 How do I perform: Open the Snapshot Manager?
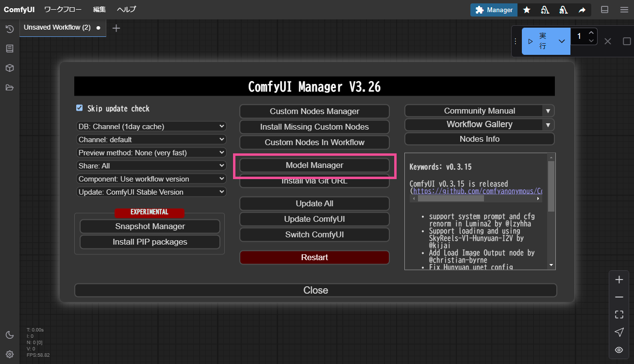(150, 226)
